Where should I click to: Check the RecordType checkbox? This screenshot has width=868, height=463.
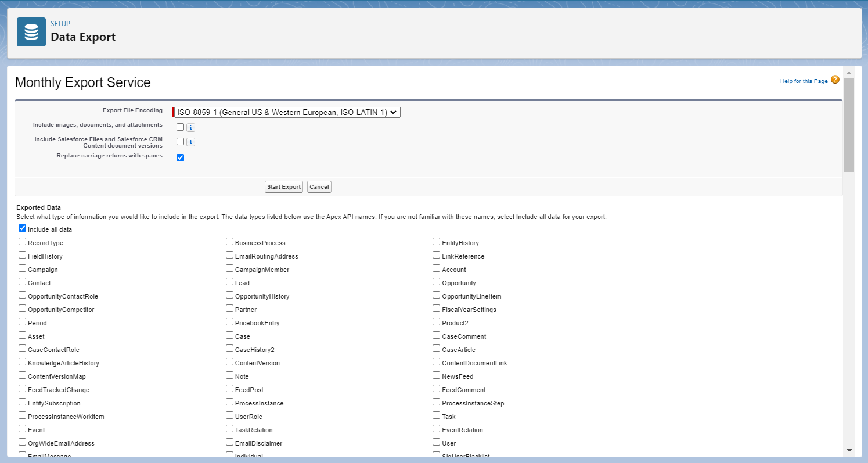pos(22,242)
